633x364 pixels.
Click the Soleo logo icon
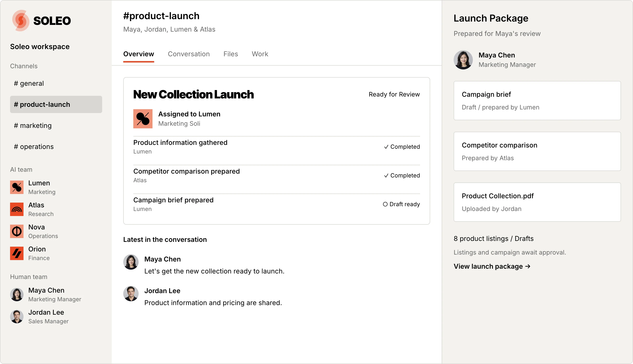(21, 21)
